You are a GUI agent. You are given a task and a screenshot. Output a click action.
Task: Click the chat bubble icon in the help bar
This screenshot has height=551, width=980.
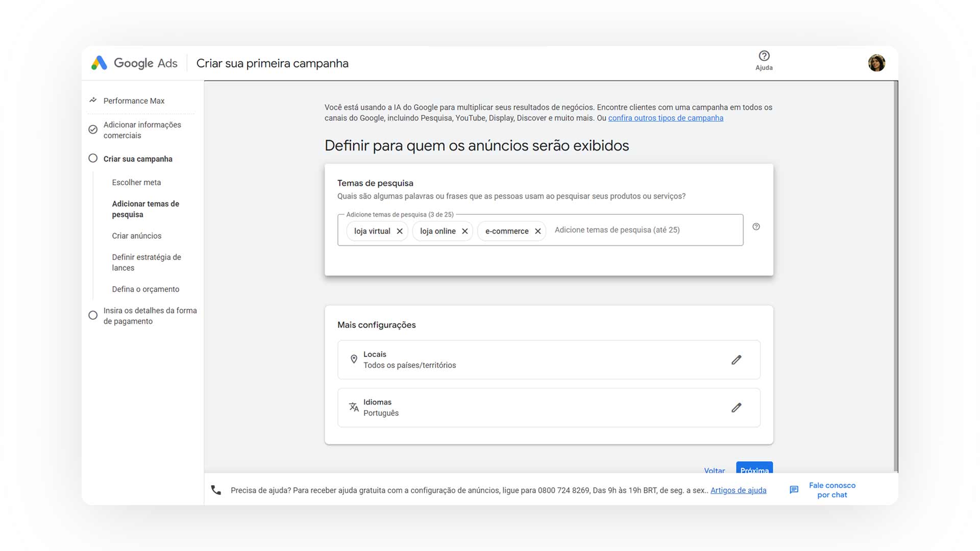point(794,490)
